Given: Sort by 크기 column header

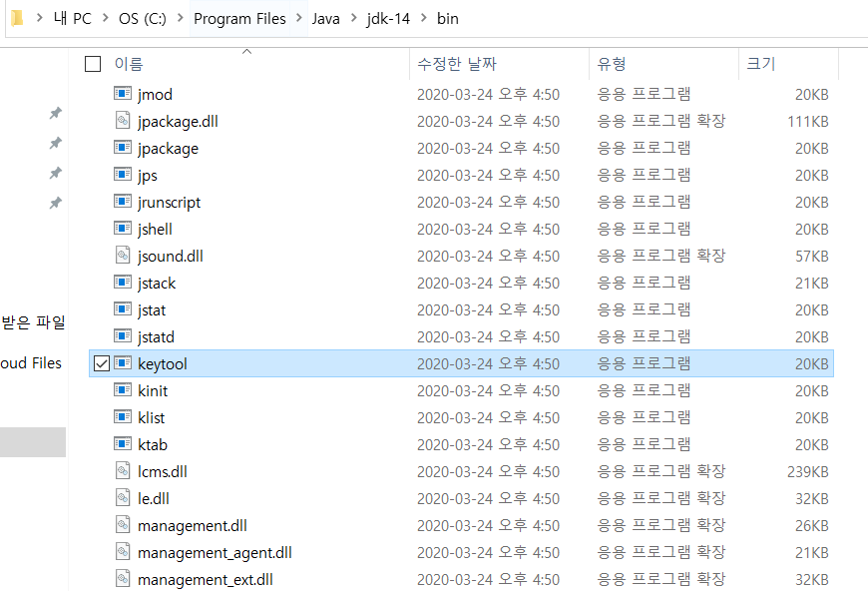Looking at the screenshot, I should point(761,64).
